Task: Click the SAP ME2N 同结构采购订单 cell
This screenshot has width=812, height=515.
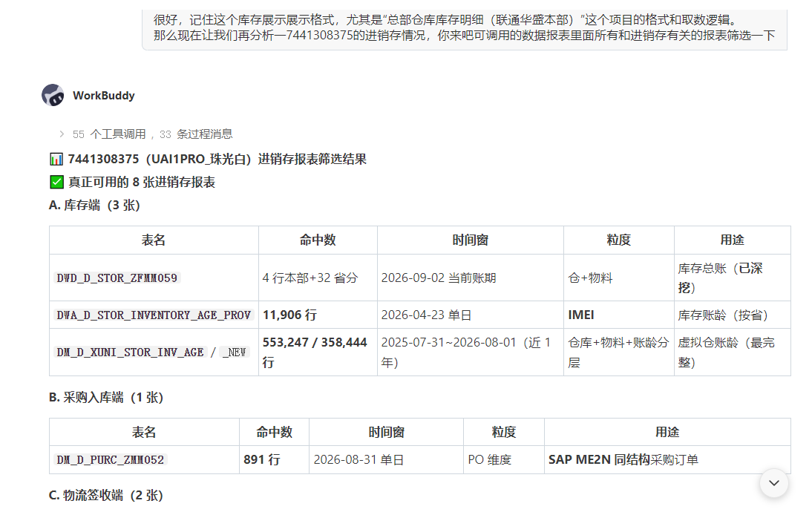Action: tap(667, 459)
